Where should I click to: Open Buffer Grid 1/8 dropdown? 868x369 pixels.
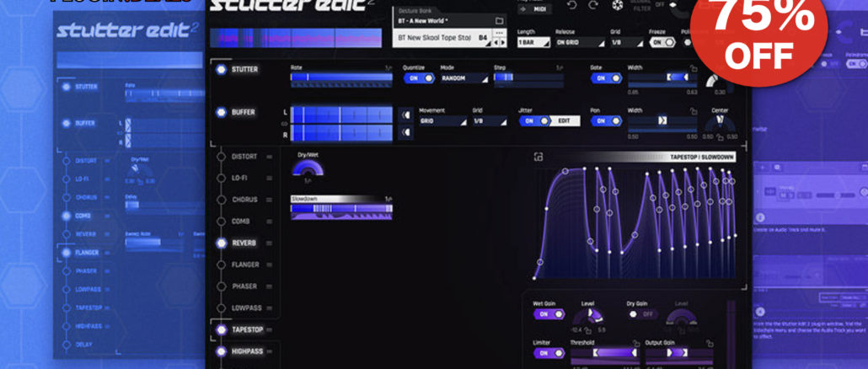(x=489, y=121)
